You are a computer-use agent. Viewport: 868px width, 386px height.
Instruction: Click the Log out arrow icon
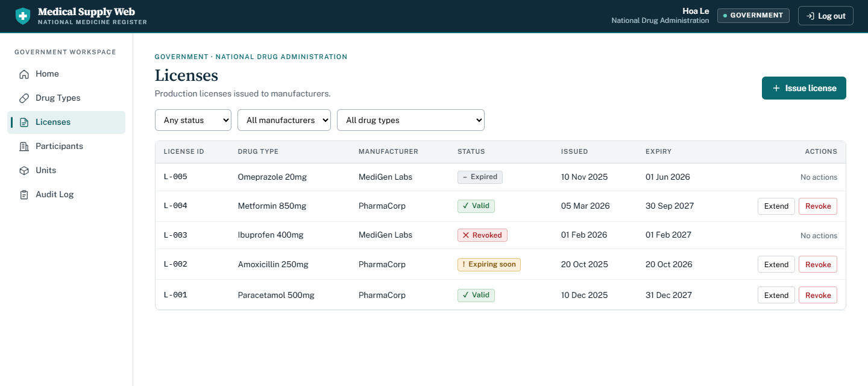point(810,16)
